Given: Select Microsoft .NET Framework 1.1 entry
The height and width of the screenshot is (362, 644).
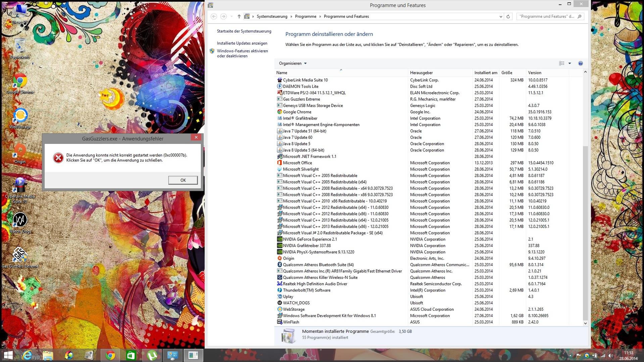Looking at the screenshot, I should 422,157.
